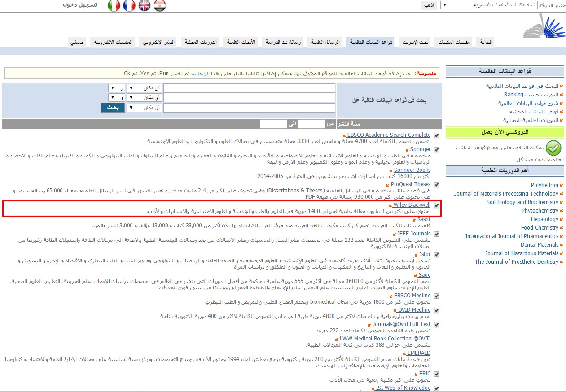Viewport: 566px width, 392px height.
Task: Click the بحث search button
Action: 113,108
